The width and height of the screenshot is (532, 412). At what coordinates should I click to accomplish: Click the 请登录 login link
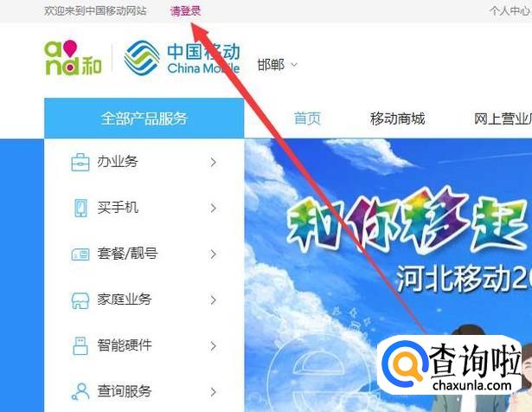coord(186,11)
